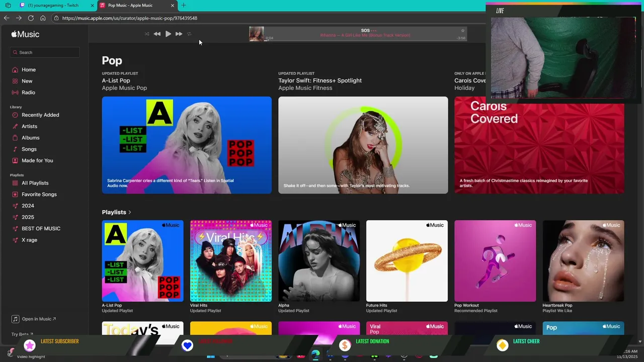
Task: View site info via lock icon
Action: (x=56, y=18)
